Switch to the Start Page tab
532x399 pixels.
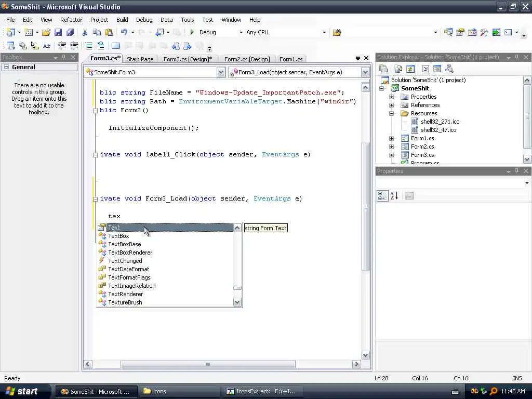(x=140, y=59)
